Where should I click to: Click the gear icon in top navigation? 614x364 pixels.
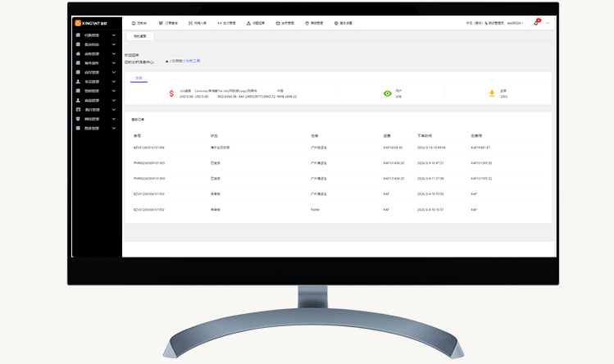coord(335,23)
